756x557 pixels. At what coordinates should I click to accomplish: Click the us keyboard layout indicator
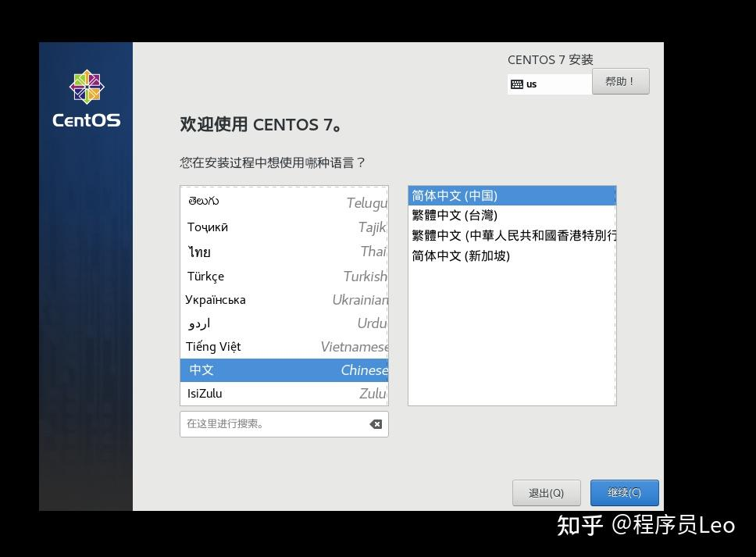click(x=549, y=84)
